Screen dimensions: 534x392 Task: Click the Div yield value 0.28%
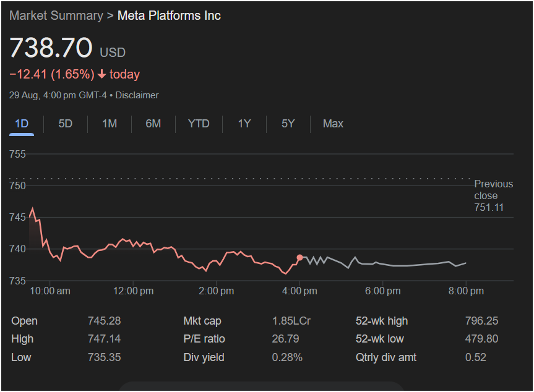[x=287, y=357]
